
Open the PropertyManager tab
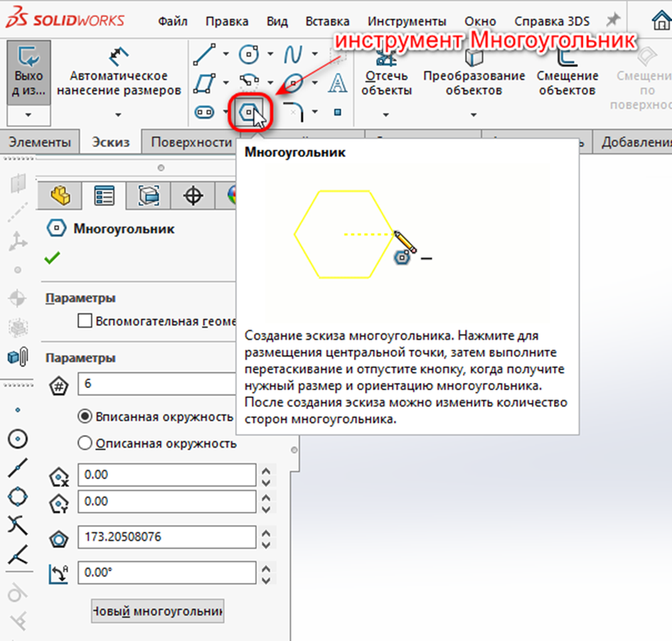tap(104, 196)
